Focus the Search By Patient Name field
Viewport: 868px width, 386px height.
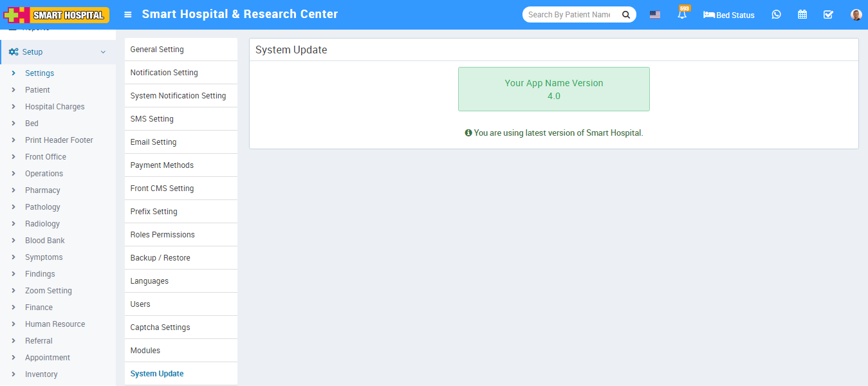(569, 15)
